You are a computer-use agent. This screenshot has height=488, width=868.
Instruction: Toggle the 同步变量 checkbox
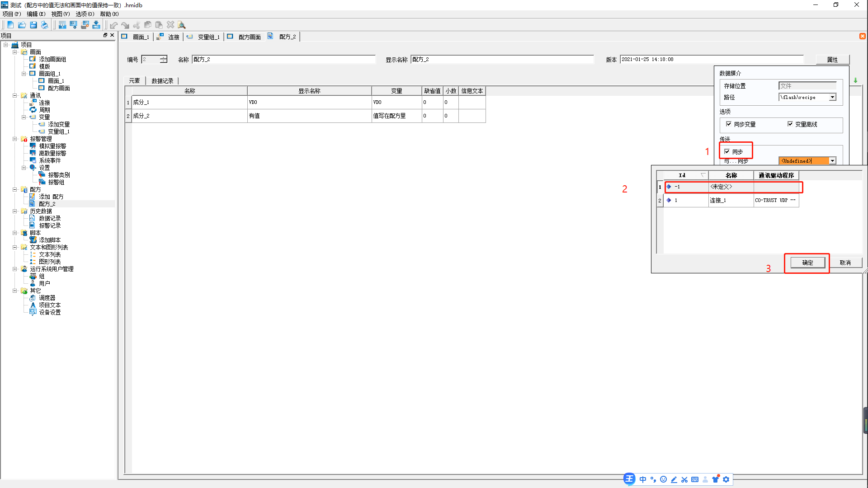(729, 124)
